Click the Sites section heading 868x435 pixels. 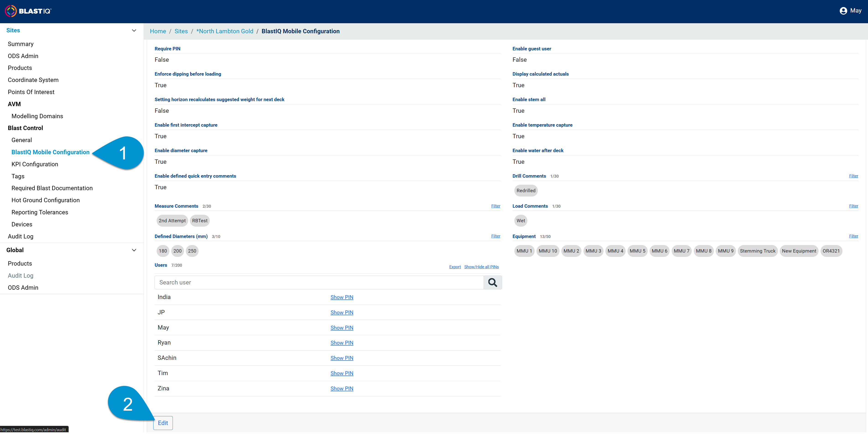tap(13, 30)
